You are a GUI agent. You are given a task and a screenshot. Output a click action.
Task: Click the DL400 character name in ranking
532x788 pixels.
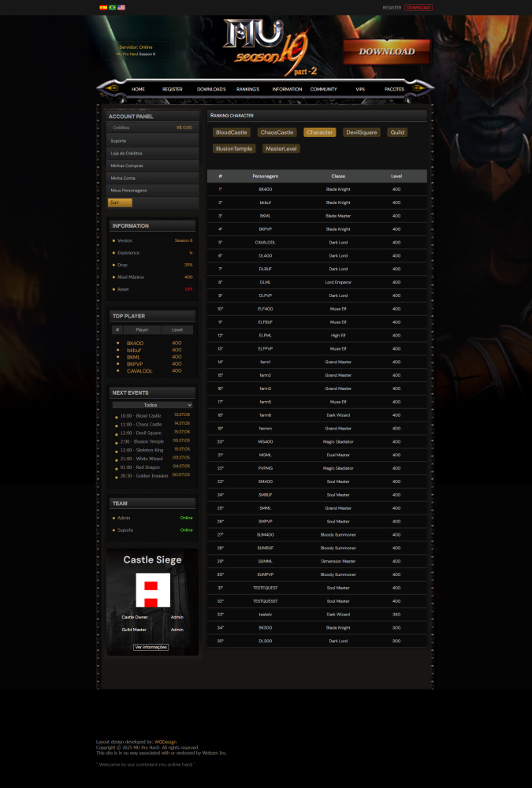tap(266, 256)
